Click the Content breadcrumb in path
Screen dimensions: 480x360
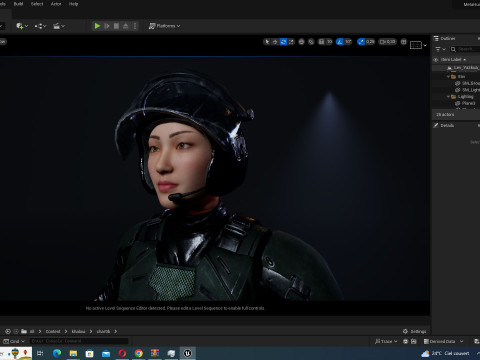(x=53, y=331)
